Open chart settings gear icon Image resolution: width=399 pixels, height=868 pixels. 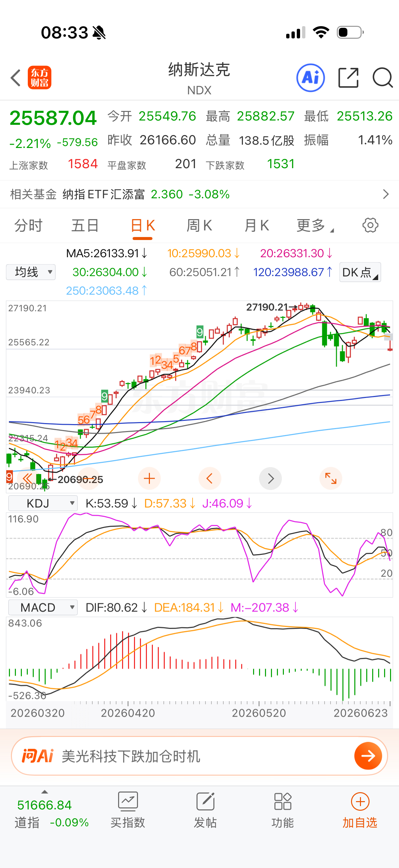click(370, 225)
